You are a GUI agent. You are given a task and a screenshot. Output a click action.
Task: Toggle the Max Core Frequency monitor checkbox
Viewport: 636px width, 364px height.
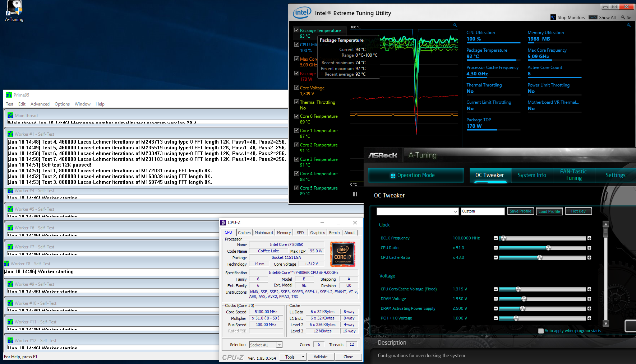[x=296, y=59]
